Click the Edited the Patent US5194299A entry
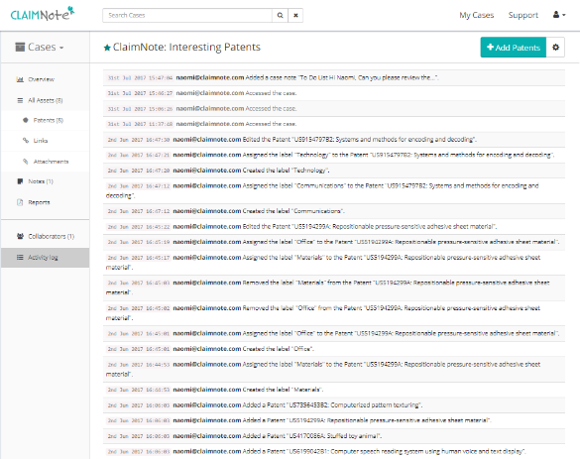 coord(334,226)
